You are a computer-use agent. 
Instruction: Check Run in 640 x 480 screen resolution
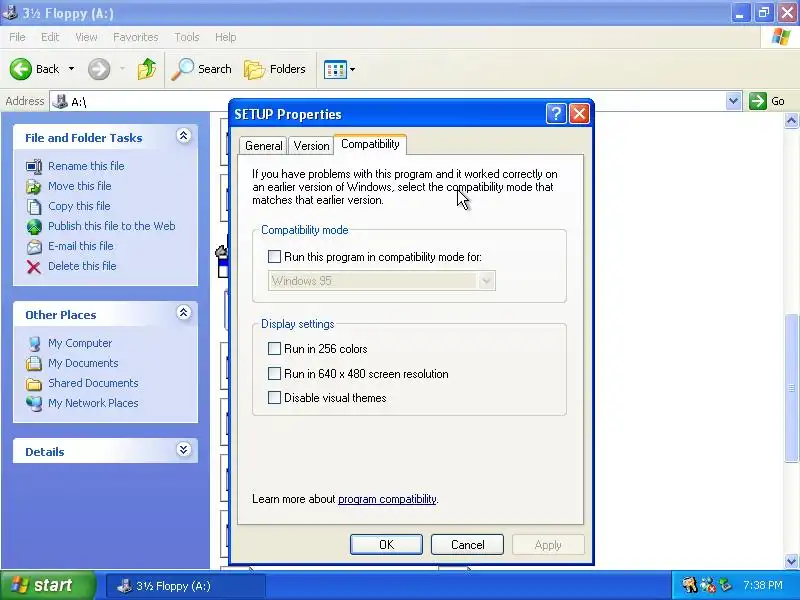point(274,373)
